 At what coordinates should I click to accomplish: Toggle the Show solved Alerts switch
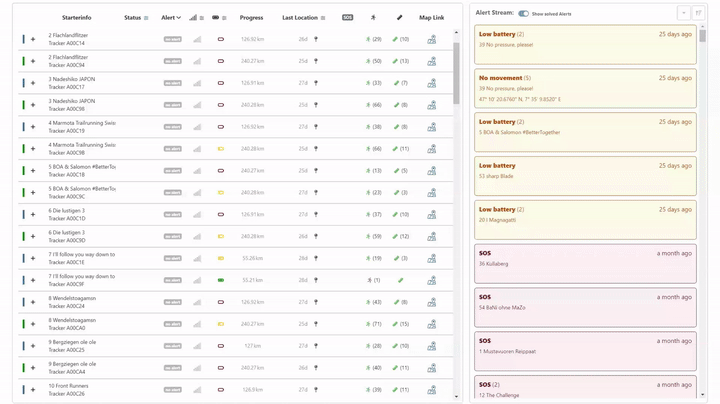[x=523, y=14]
